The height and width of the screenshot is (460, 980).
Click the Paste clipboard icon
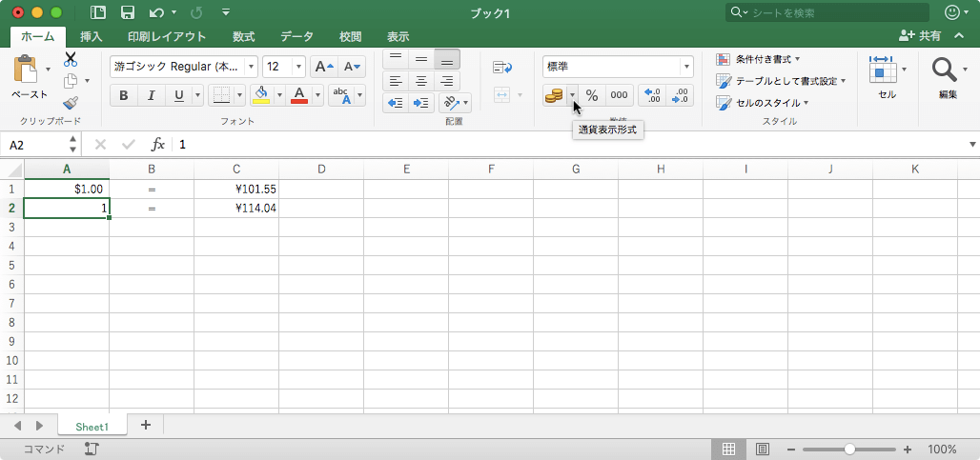25,69
